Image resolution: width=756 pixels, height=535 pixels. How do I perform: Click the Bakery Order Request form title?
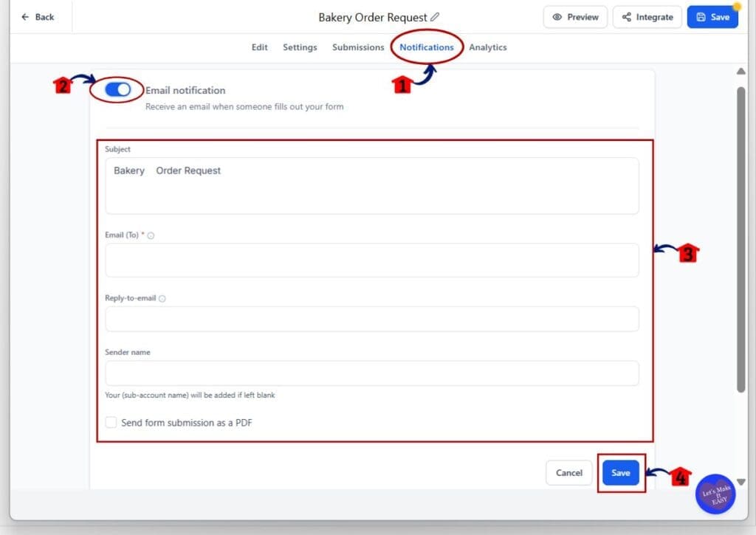373,18
